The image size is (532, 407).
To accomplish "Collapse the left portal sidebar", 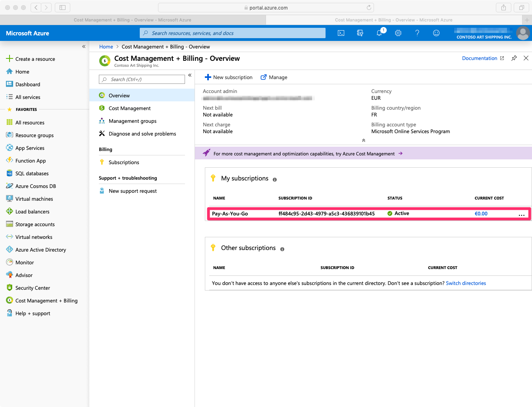I will pos(84,47).
